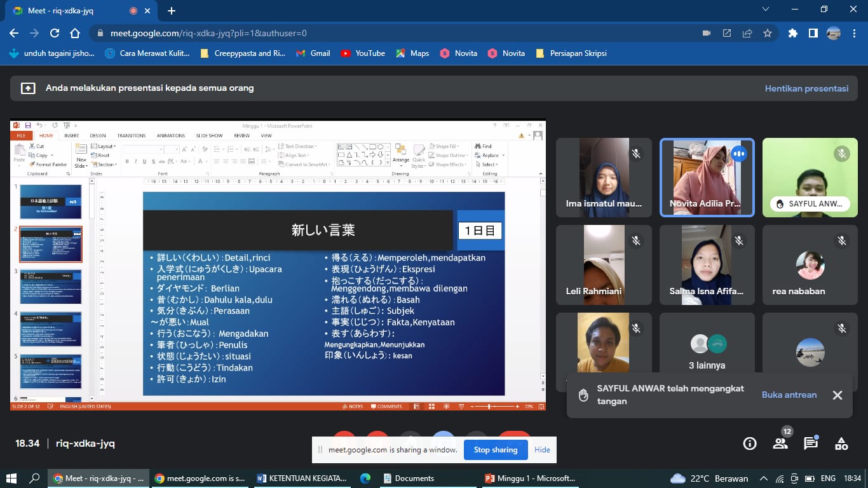868x488 pixels.
Task: Open the meeting details info icon
Action: 750,444
